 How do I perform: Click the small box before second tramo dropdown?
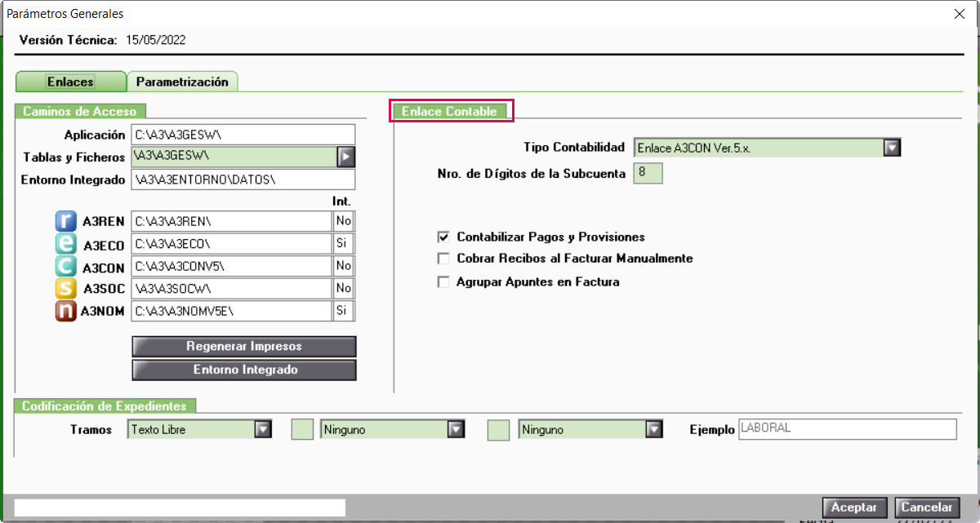pos(303,430)
